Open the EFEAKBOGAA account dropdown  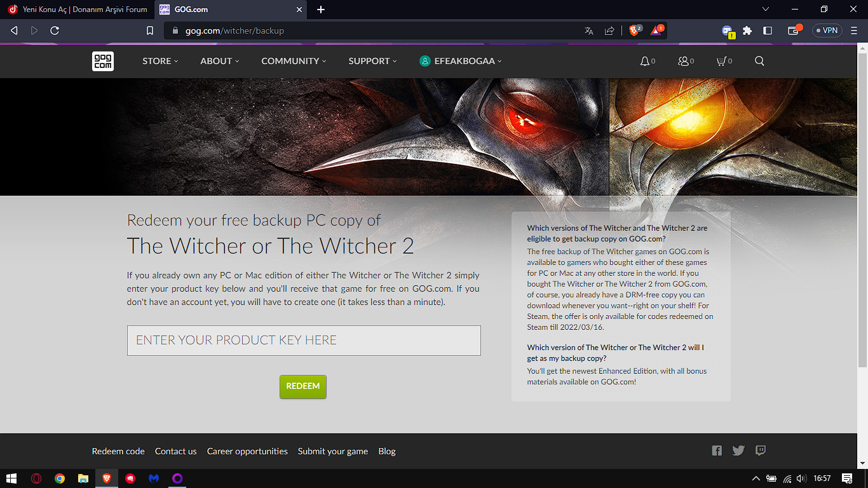click(x=461, y=61)
